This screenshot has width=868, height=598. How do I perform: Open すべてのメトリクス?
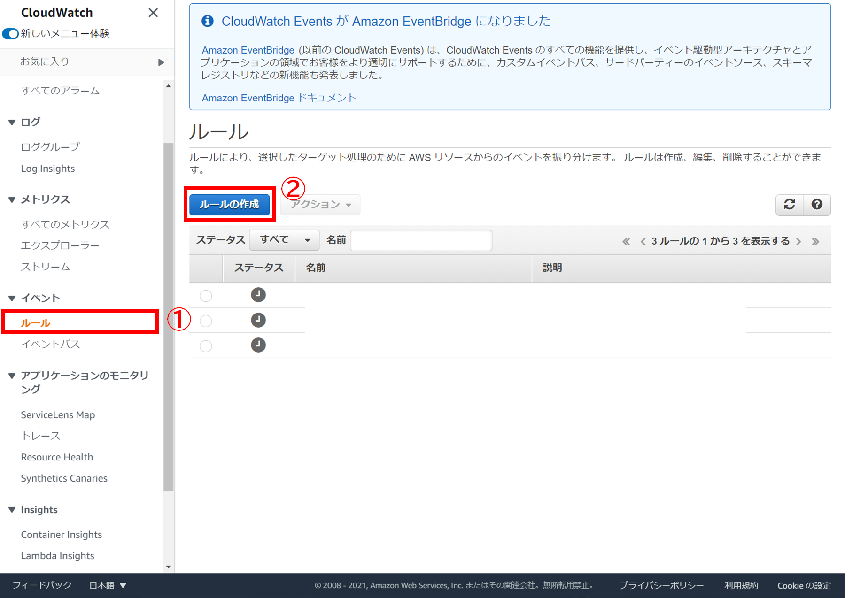coord(65,224)
